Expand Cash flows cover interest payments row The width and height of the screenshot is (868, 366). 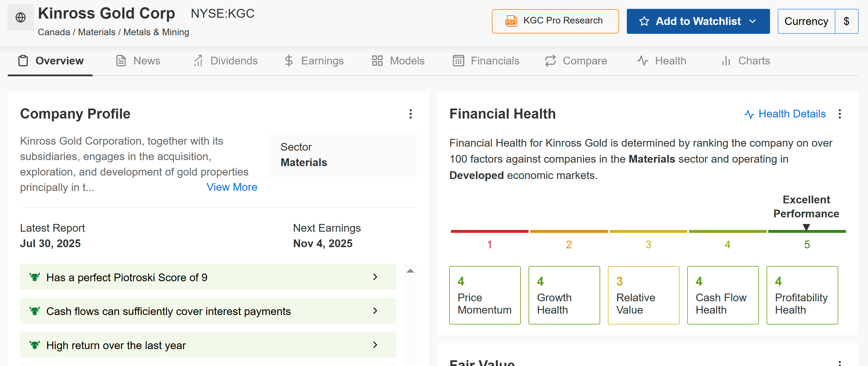(x=375, y=311)
